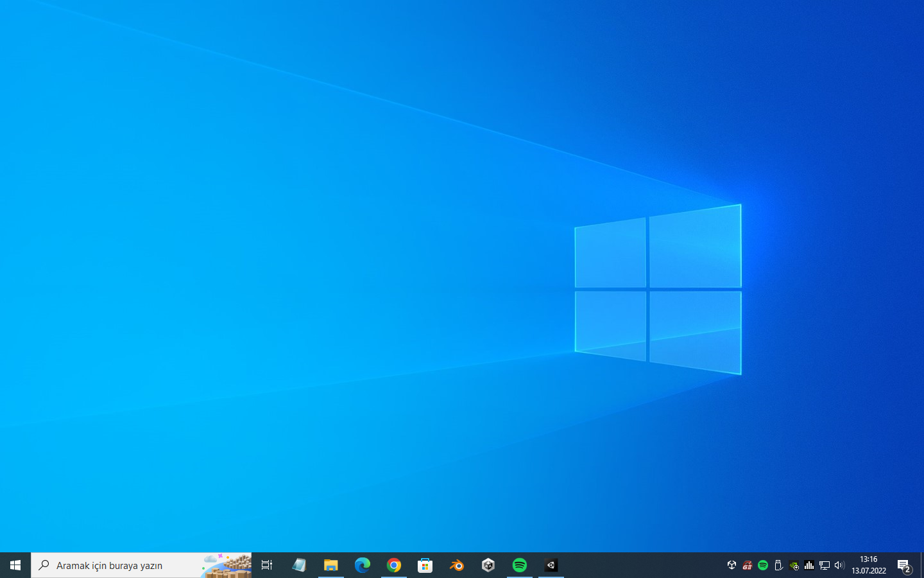The height and width of the screenshot is (578, 924).
Task: Open Safely Remove Hardware USB tray icon
Action: point(778,565)
